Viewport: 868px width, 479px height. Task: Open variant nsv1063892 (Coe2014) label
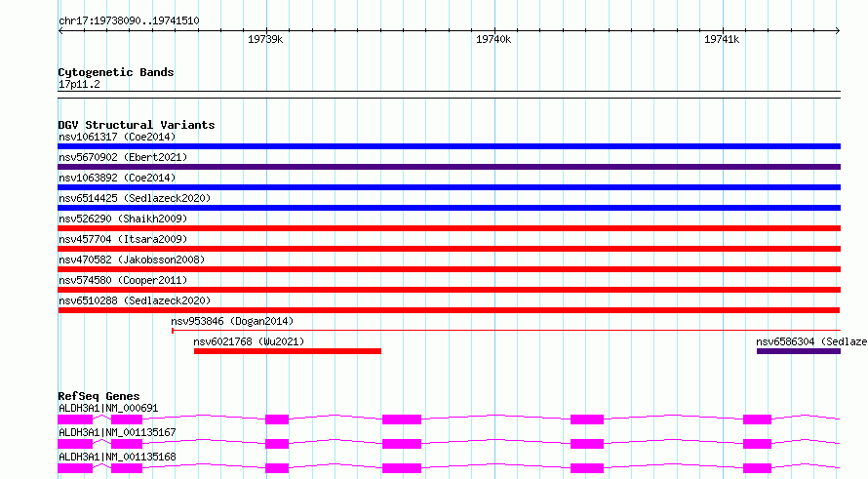pyautogui.click(x=117, y=178)
